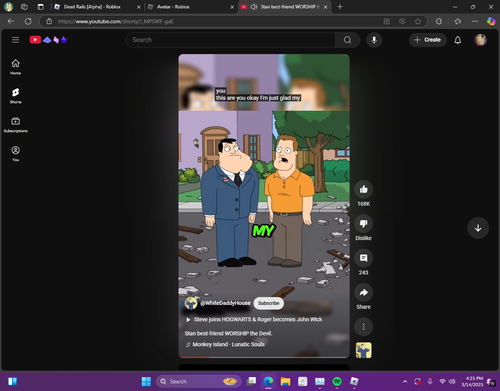500x391 pixels.
Task: Open the clock and date flyout
Action: pyautogui.click(x=472, y=381)
